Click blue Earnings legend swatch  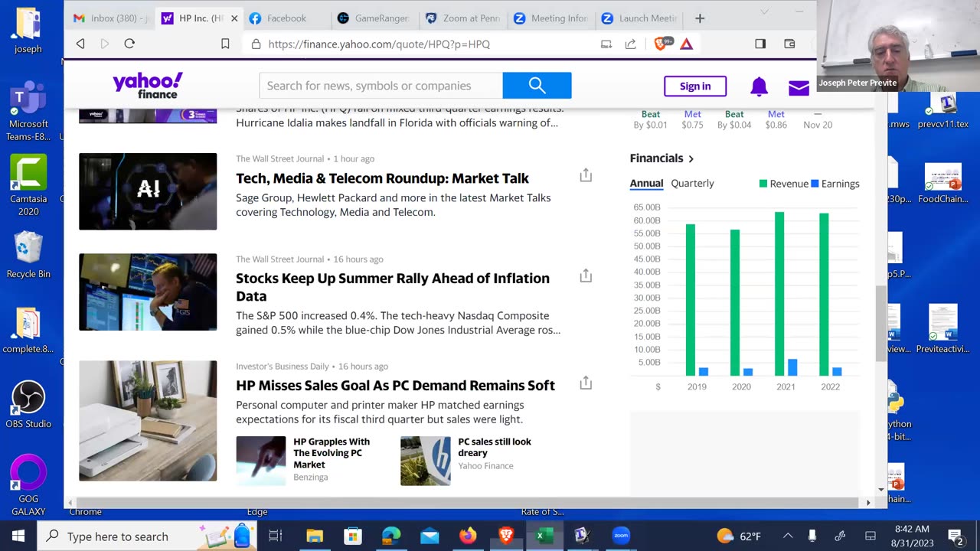(815, 184)
